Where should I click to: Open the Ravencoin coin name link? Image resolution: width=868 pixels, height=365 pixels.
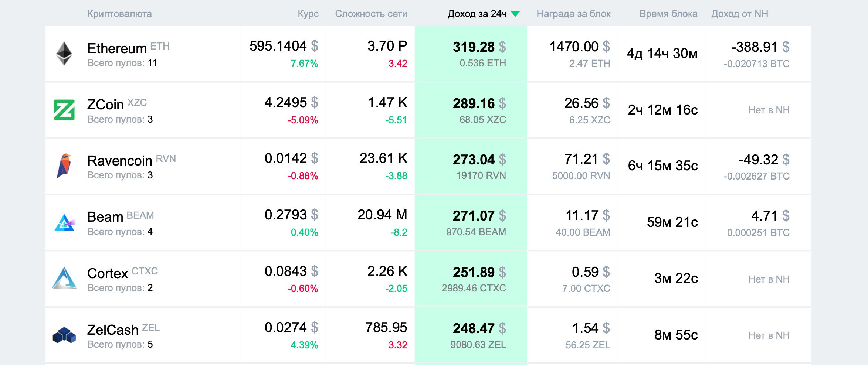120,161
